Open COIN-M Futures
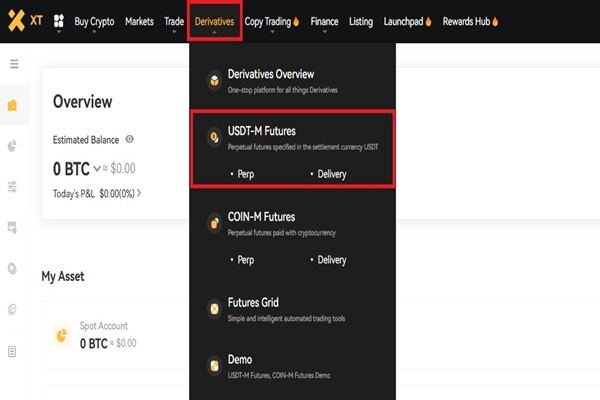 (x=261, y=217)
